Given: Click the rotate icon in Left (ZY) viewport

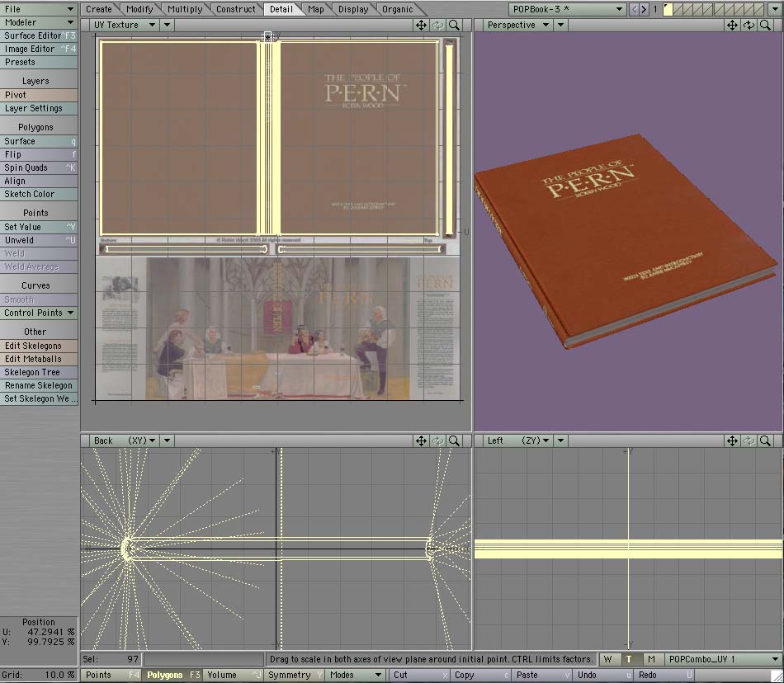Looking at the screenshot, I should (749, 440).
